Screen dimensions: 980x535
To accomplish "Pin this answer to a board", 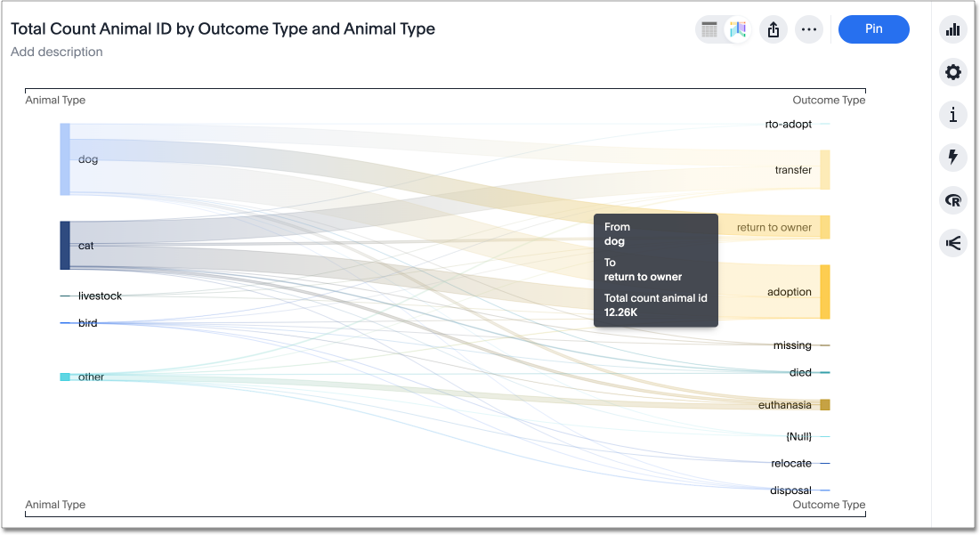I will (x=873, y=29).
